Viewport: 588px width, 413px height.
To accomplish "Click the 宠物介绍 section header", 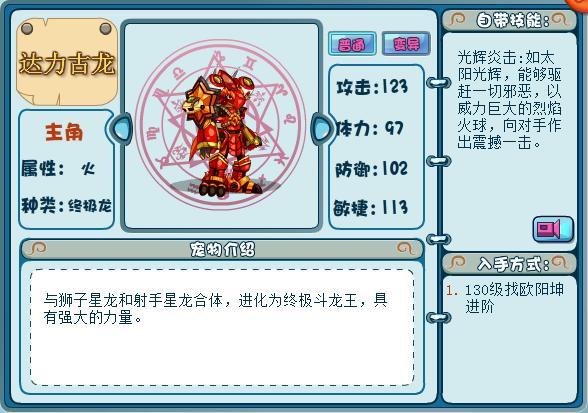I will pos(222,249).
